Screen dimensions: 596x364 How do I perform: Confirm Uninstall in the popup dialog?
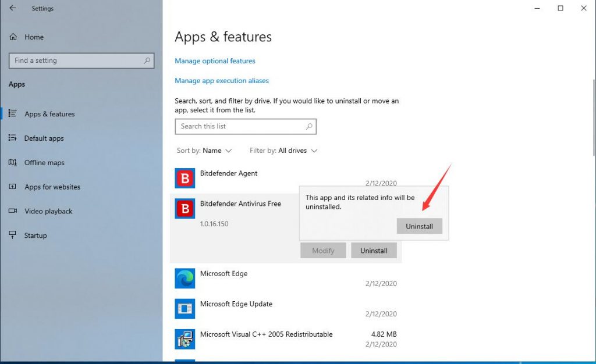[x=419, y=226]
